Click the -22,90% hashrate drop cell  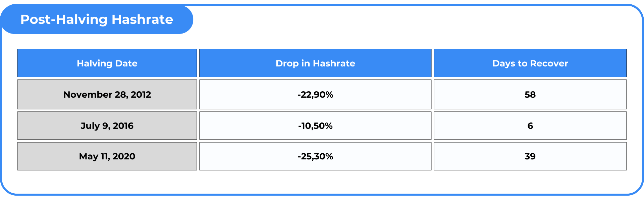[315, 95]
